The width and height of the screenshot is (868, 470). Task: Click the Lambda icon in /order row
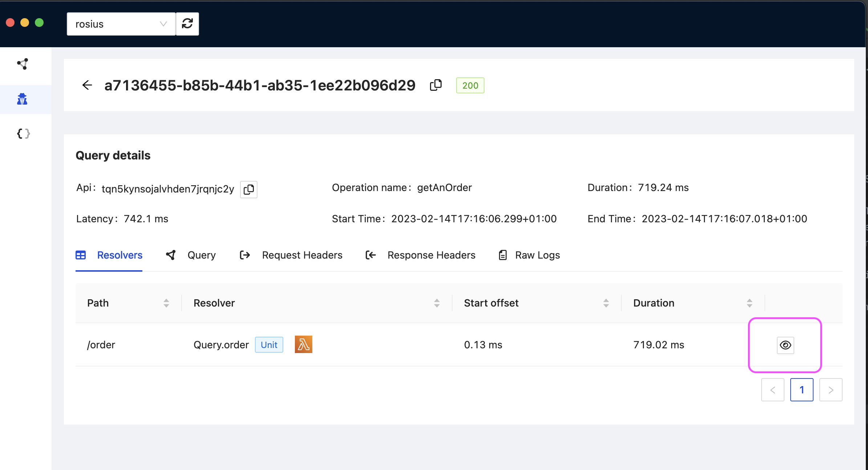click(x=303, y=344)
